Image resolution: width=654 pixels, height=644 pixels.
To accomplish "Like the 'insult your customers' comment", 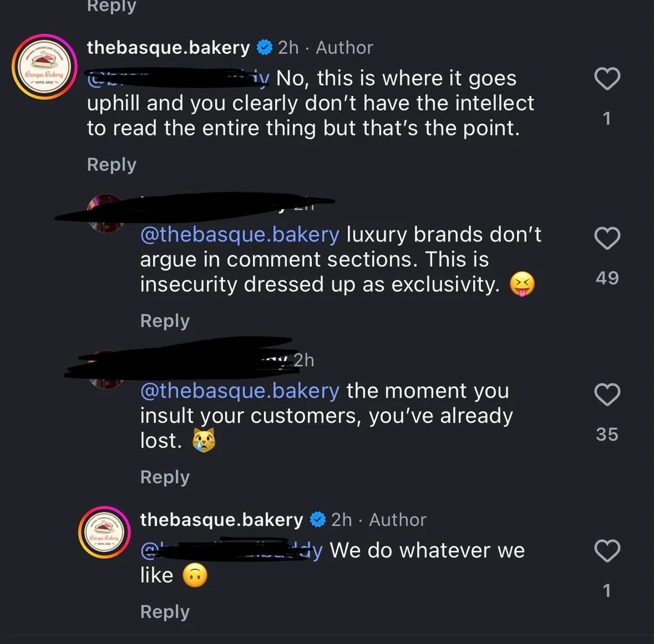I will click(606, 395).
